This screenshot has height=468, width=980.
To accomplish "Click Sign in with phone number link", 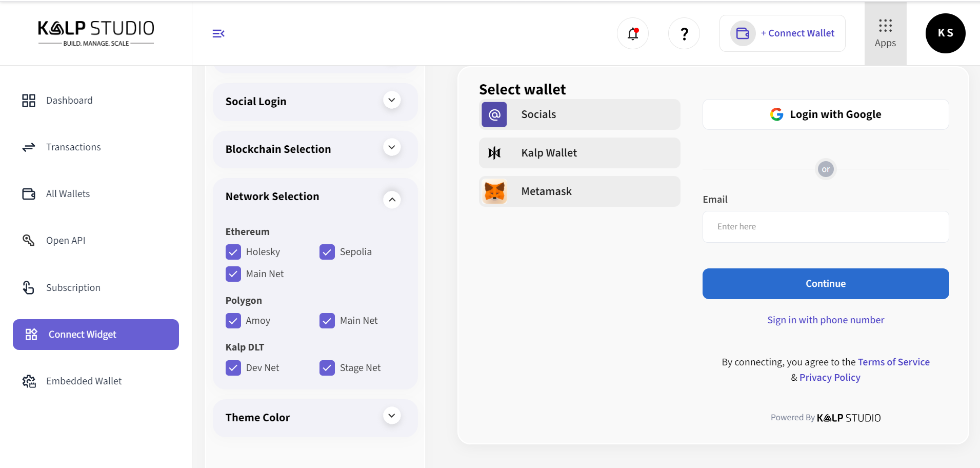I will pos(826,320).
